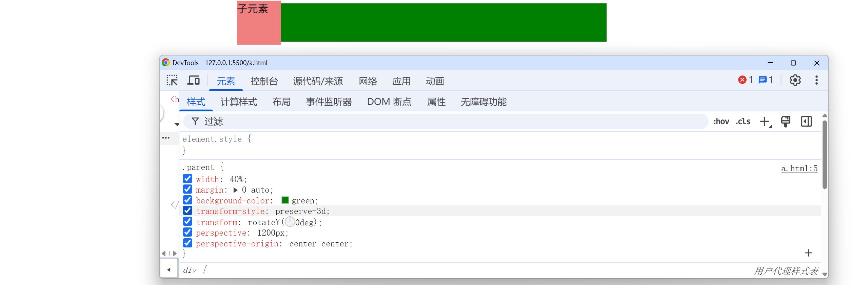Uncheck the transform: rotateY property
This screenshot has width=868, height=285.
tap(188, 222)
